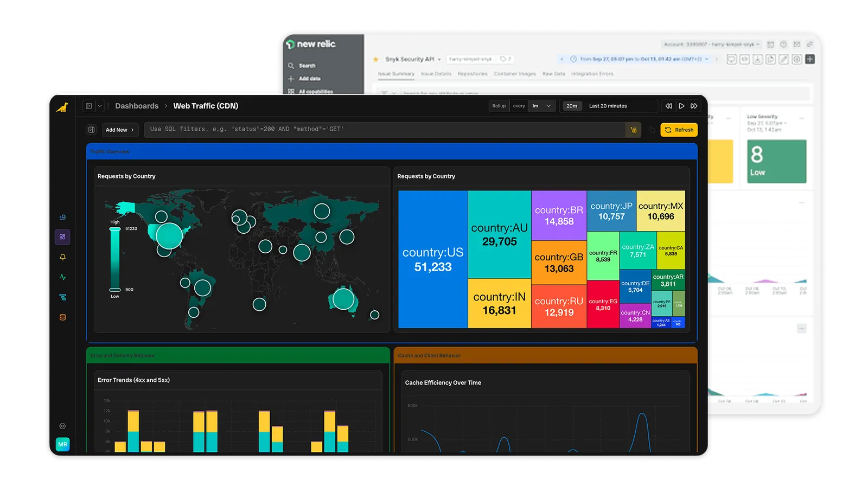The height and width of the screenshot is (486, 868).
Task: Switch to the Issue Details tab in New Relic
Action: click(436, 74)
